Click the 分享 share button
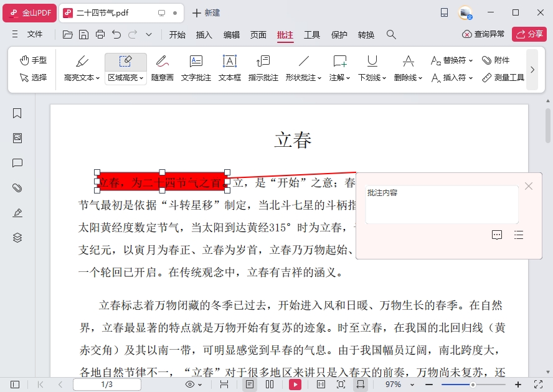 click(529, 34)
